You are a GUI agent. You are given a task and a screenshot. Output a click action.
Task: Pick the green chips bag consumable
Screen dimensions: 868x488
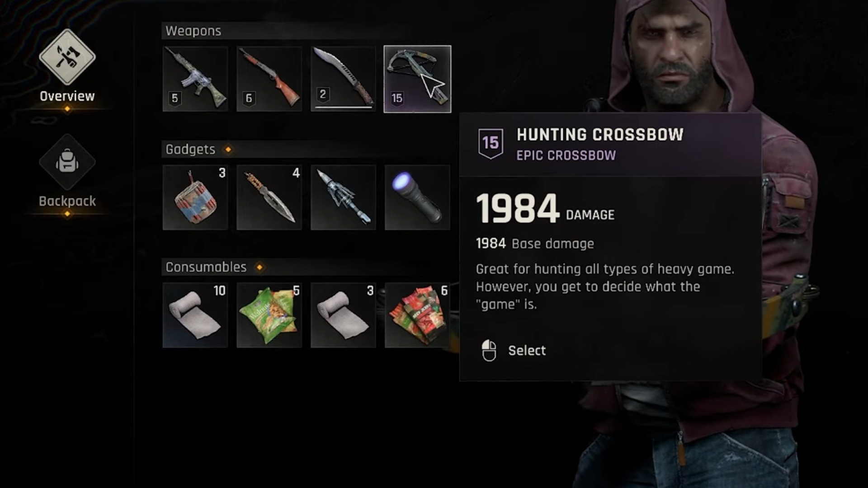pyautogui.click(x=269, y=315)
